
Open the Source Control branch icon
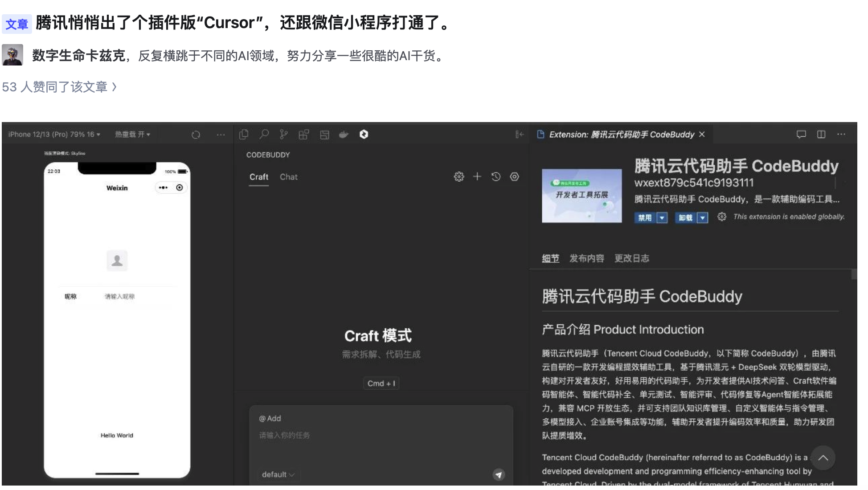(284, 135)
